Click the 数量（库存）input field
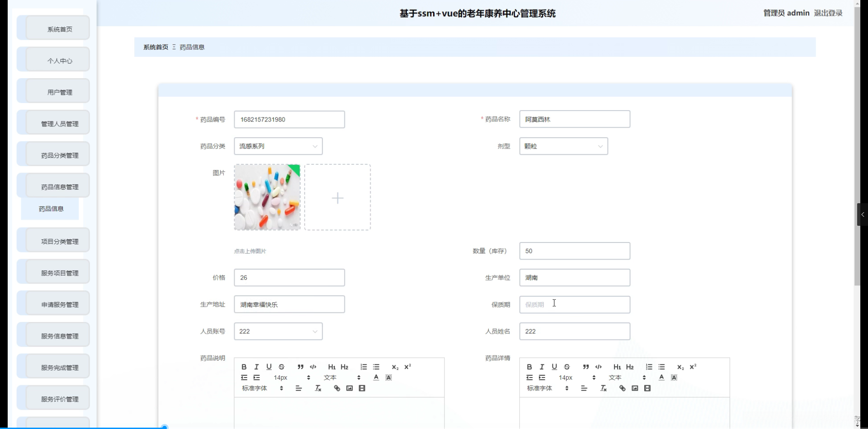This screenshot has width=868, height=429. coord(575,251)
